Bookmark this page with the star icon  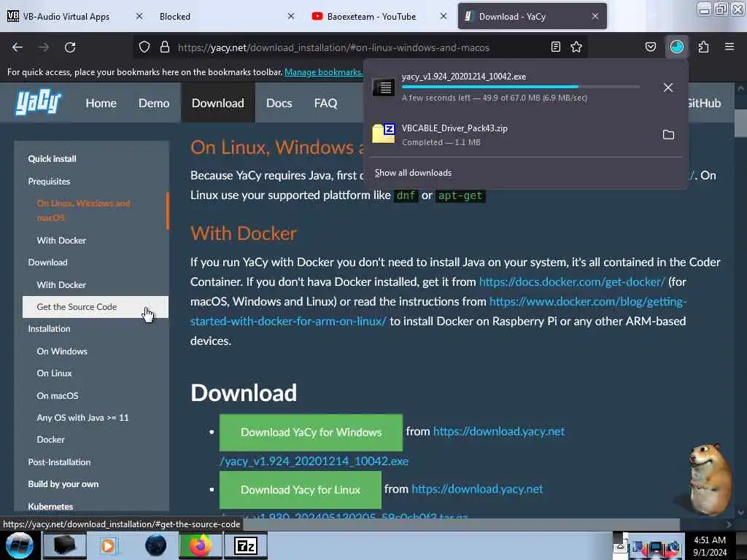point(576,47)
